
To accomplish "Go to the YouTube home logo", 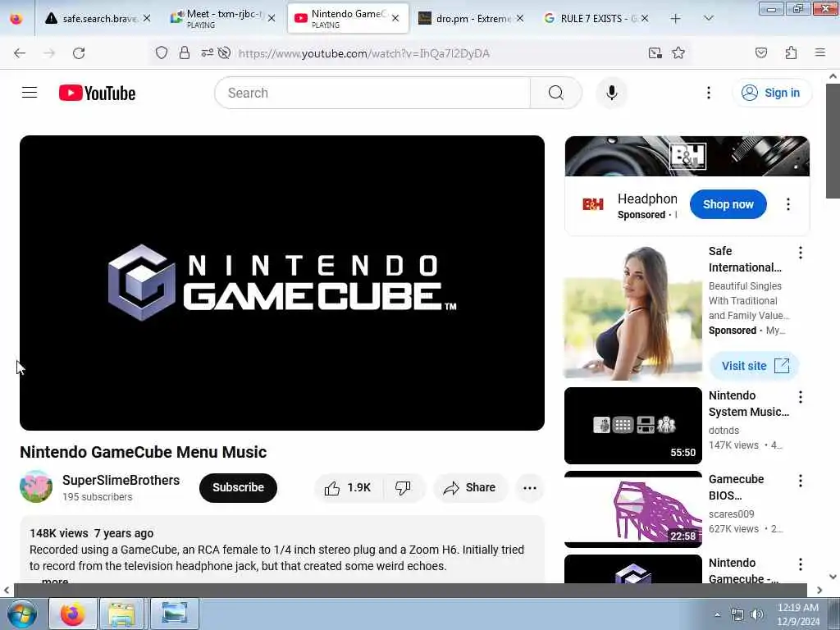I will [97, 93].
